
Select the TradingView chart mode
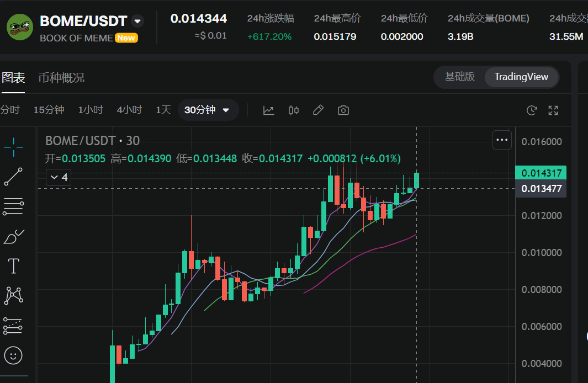click(x=521, y=77)
